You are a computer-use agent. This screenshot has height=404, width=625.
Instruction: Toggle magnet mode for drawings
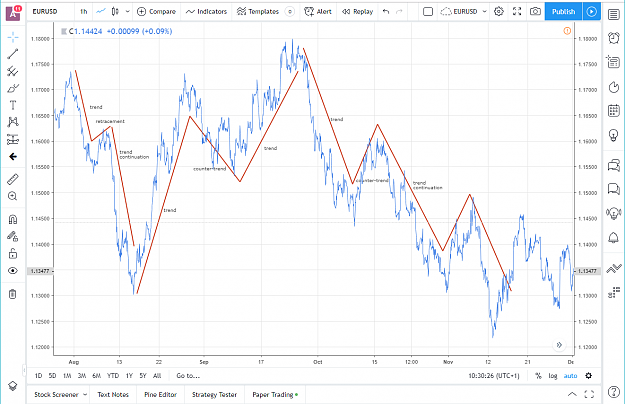pos(13,220)
